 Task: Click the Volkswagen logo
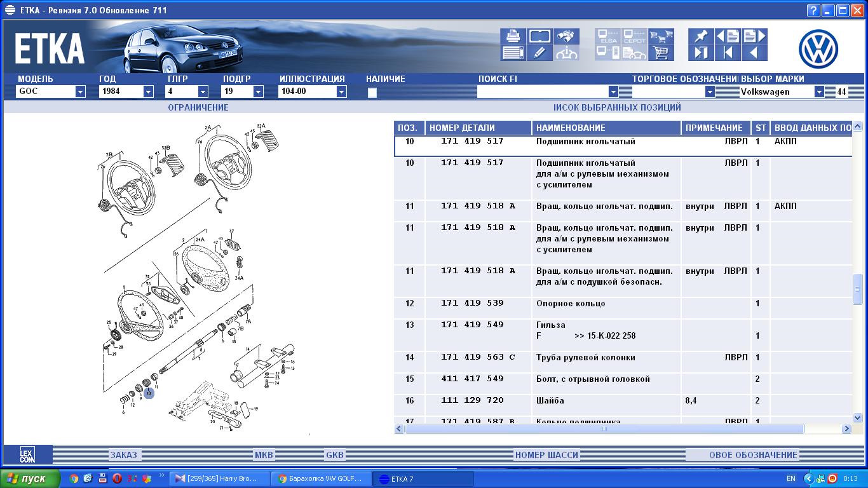click(818, 49)
